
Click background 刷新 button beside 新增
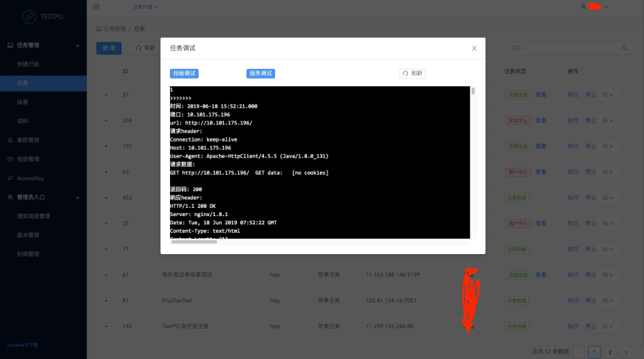[145, 48]
